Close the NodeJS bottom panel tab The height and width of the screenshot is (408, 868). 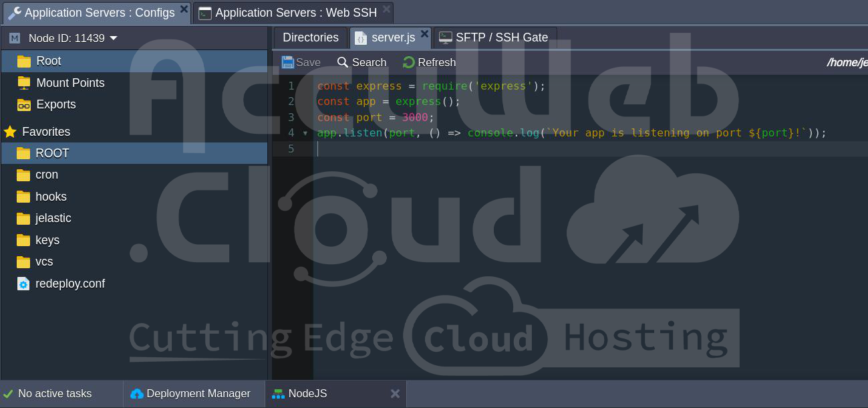pos(395,394)
